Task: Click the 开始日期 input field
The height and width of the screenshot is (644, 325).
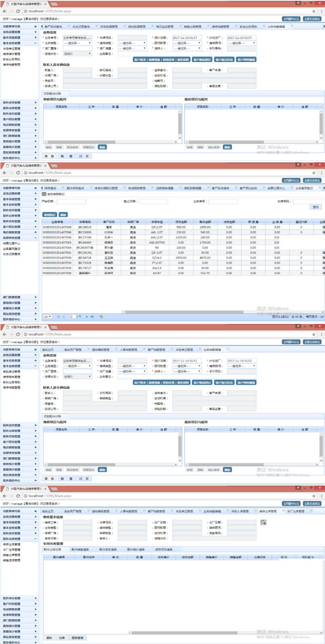Action: 71,202
